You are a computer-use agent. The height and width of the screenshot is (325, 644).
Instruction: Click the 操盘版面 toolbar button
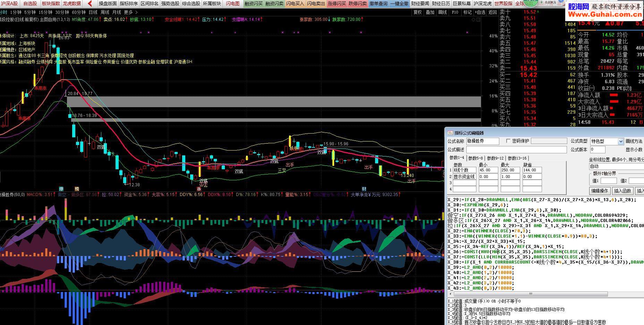tap(108, 3)
